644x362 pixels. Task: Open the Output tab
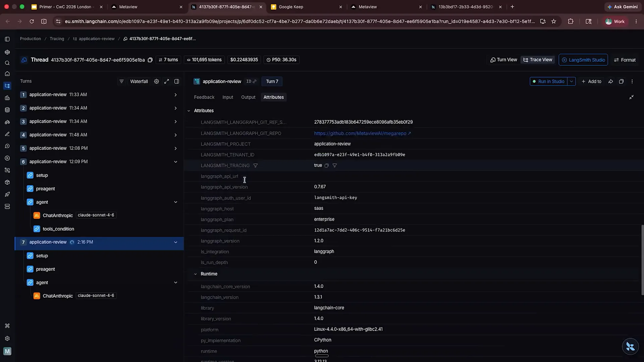coord(248,97)
